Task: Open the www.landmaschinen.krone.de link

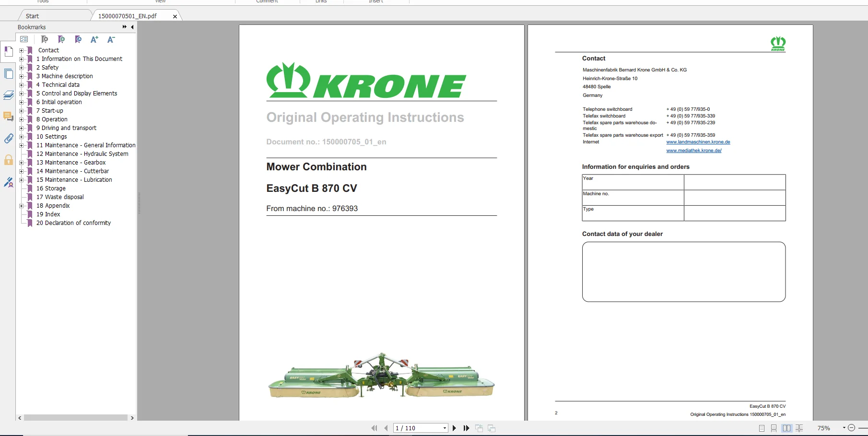Action: [x=698, y=142]
